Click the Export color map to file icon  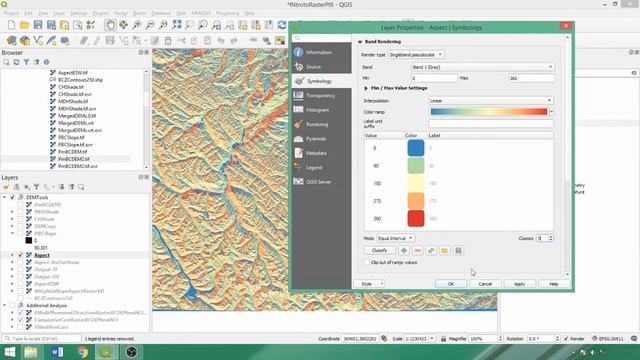pyautogui.click(x=458, y=251)
